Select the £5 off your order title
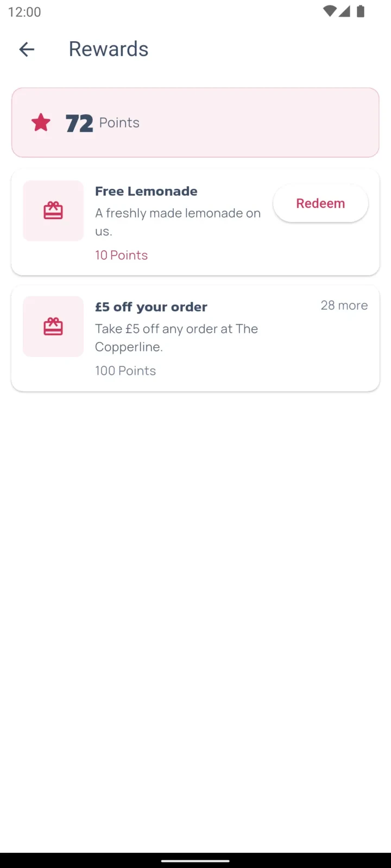 click(x=151, y=307)
